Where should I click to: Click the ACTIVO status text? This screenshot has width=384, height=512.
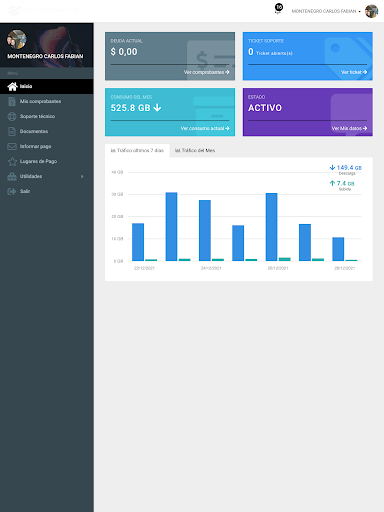pos(265,108)
